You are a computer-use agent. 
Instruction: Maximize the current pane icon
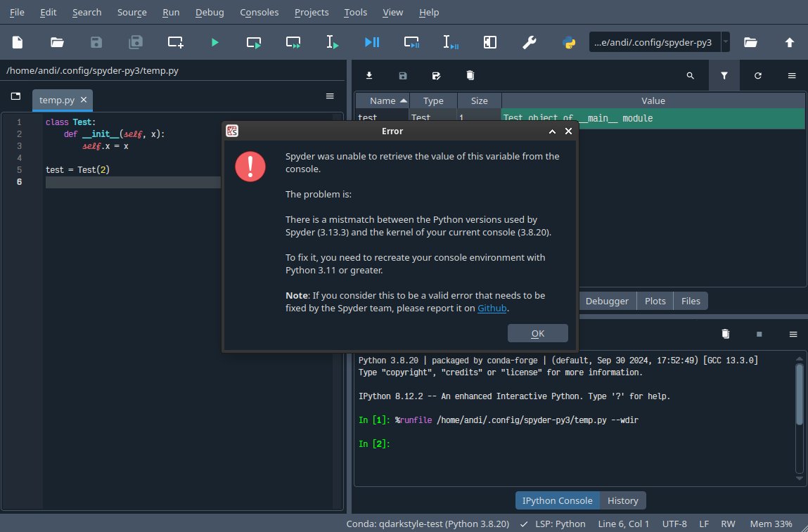pyautogui.click(x=490, y=42)
